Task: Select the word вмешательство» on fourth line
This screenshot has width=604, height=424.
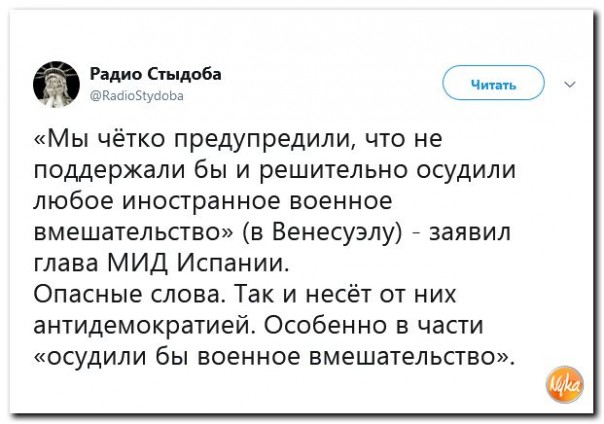Action: (133, 233)
